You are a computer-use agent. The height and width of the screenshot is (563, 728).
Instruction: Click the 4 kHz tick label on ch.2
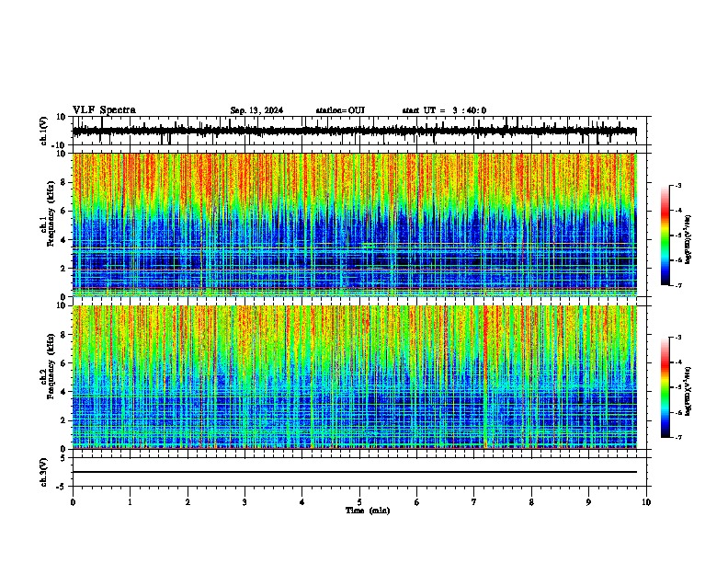pos(64,392)
